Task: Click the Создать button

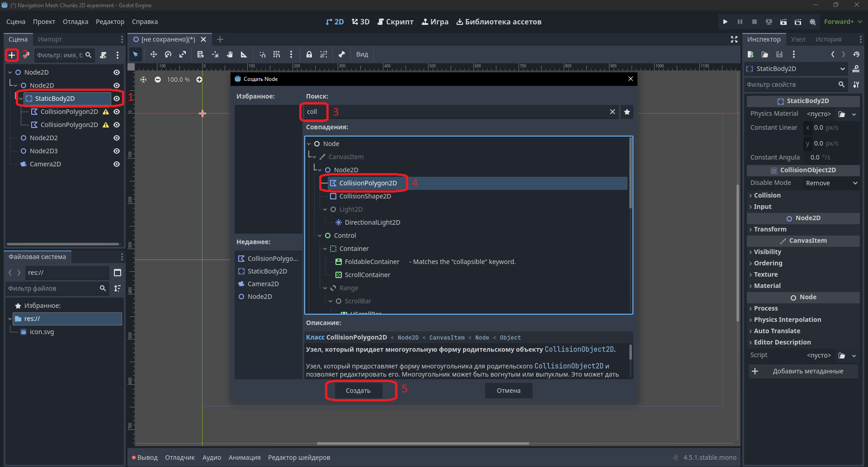Action: point(358,391)
